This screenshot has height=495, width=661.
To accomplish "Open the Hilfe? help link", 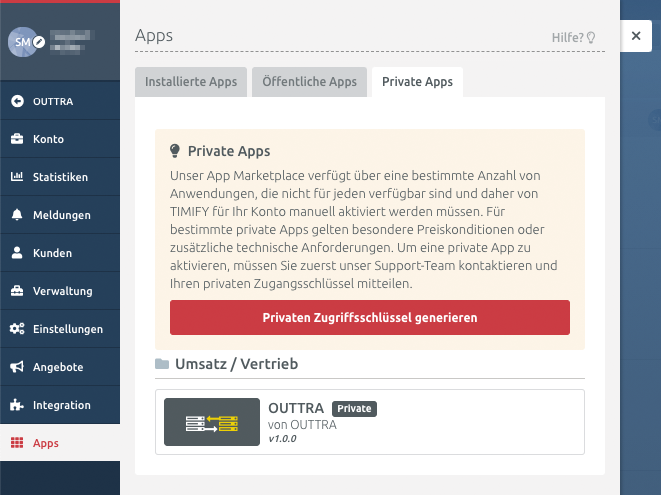I will pos(573,38).
